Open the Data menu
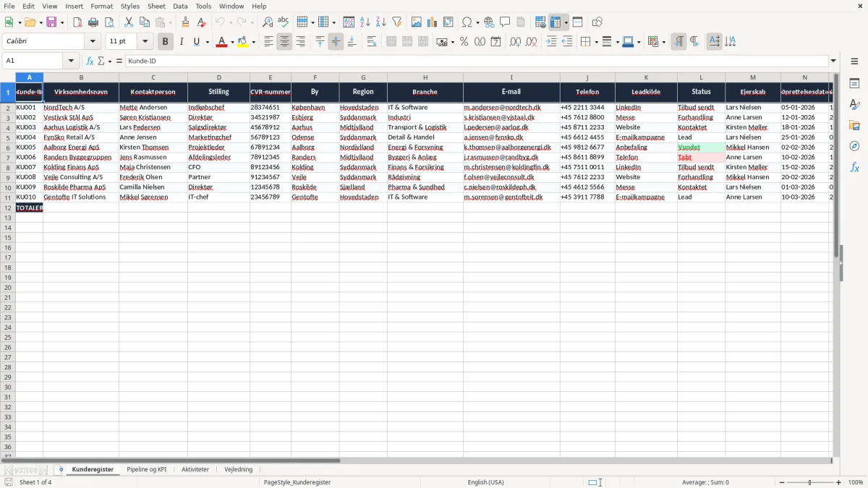Screen dimensions: 868x488 tap(180, 6)
